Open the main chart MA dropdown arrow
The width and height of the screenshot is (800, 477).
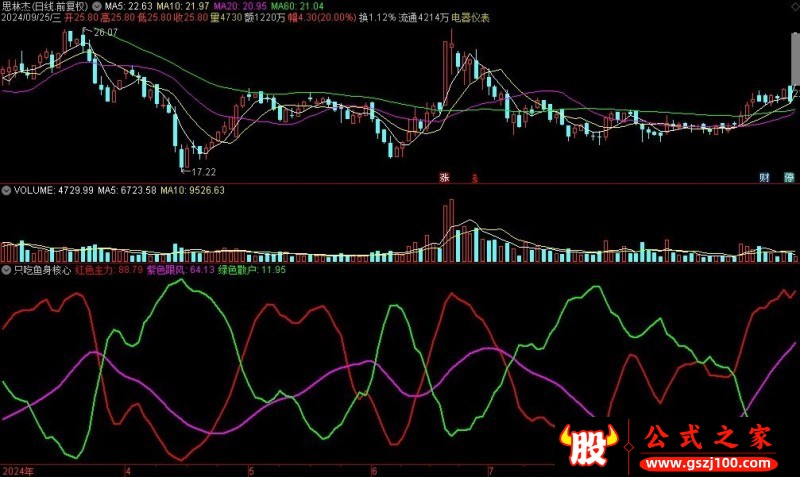[x=95, y=6]
